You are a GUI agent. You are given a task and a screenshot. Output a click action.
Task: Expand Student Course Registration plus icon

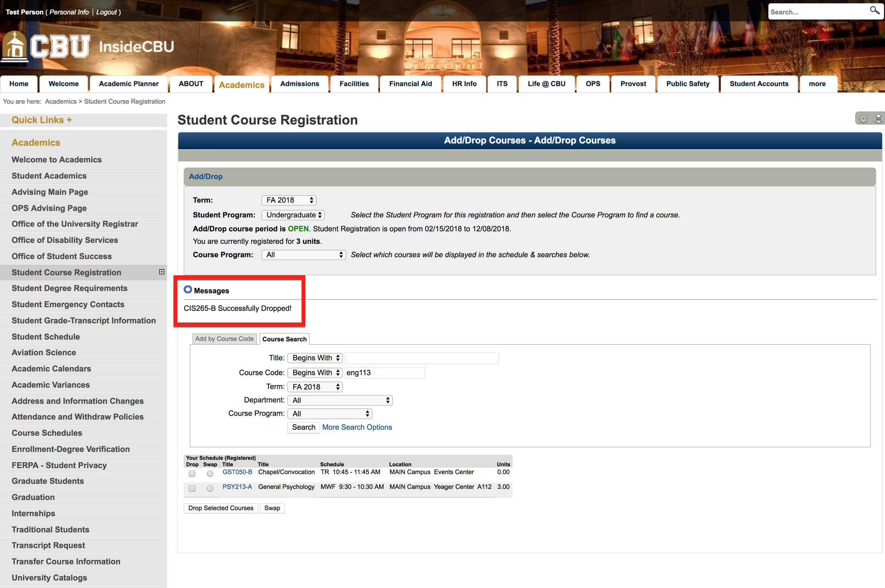[x=161, y=272]
